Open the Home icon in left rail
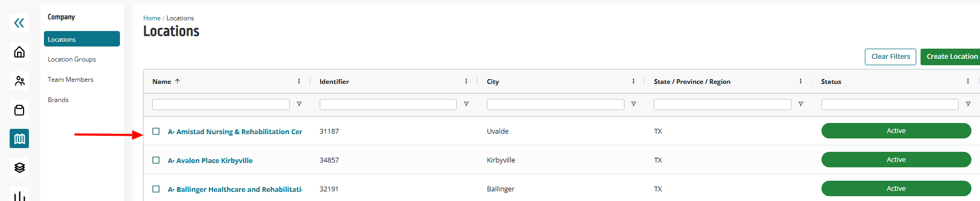The image size is (980, 201). 19,52
